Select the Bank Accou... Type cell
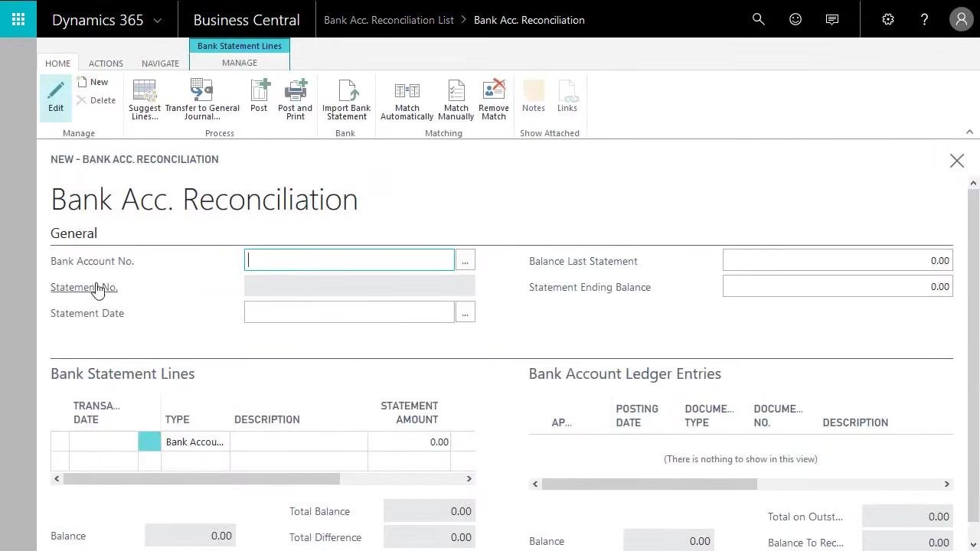The height and width of the screenshot is (551, 980). pyautogui.click(x=195, y=442)
